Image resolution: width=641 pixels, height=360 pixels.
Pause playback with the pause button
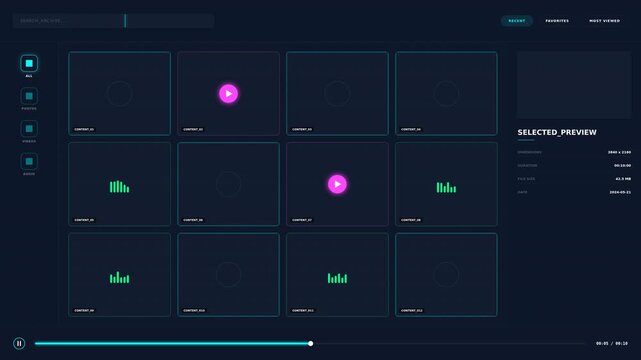pos(19,344)
